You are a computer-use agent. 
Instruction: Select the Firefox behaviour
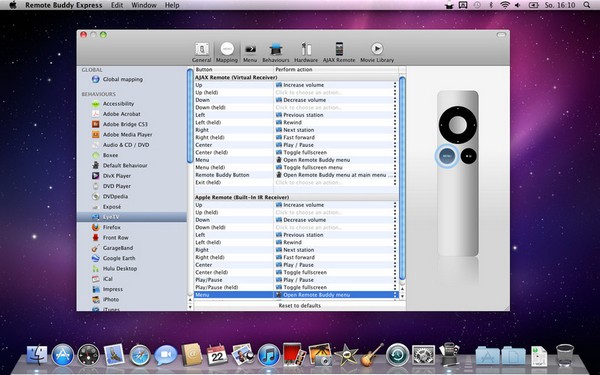[x=111, y=227]
